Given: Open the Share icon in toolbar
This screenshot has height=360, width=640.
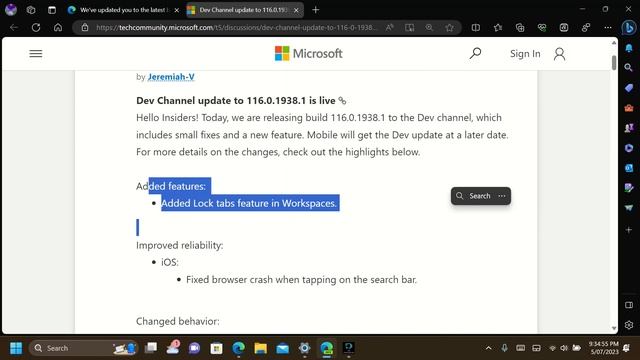Looking at the screenshot, I should point(586,27).
